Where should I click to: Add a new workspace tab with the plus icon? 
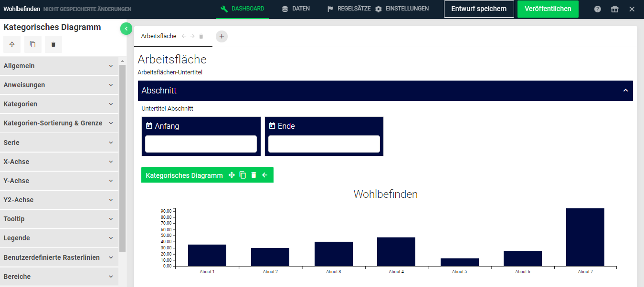pos(222,36)
